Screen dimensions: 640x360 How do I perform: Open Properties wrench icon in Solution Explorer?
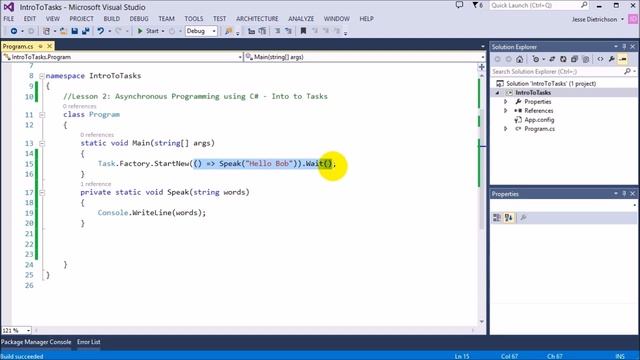(611, 59)
